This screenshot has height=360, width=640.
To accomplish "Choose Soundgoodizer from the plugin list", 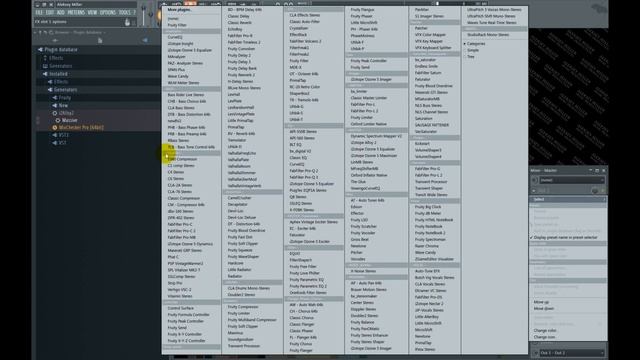I will pos(240,339).
